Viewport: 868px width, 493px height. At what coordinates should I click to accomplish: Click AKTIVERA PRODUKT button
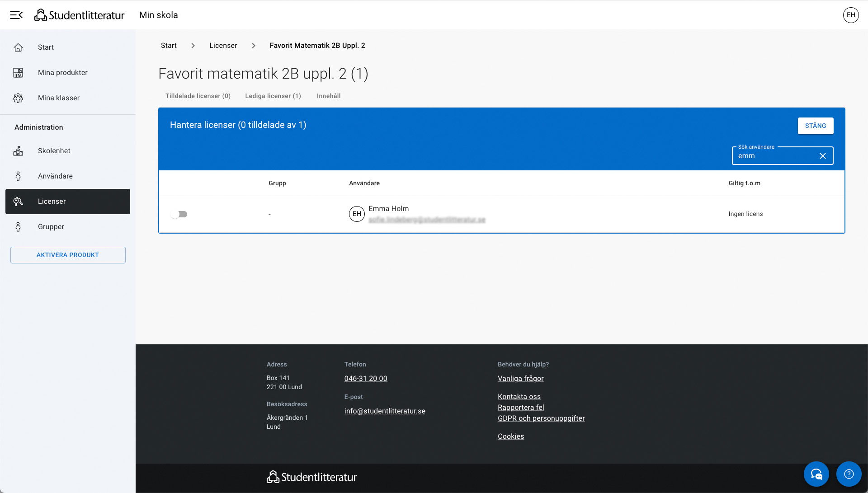[x=68, y=255]
